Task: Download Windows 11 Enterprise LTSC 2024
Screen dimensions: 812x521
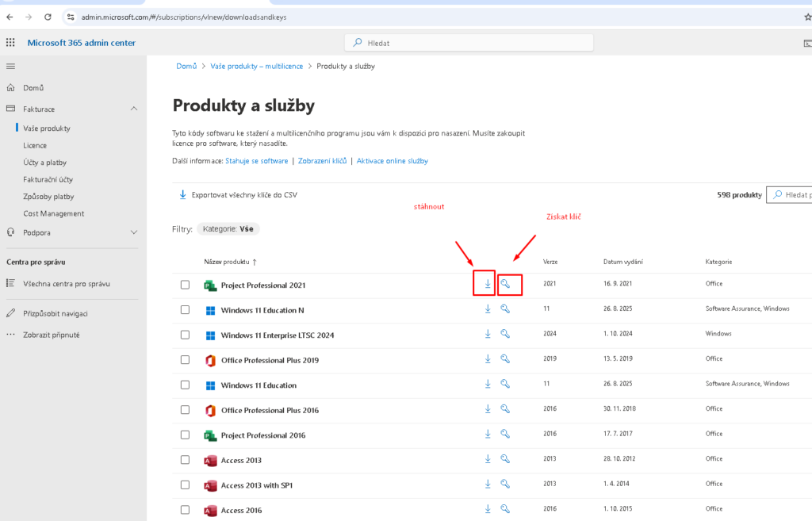Action: [488, 334]
